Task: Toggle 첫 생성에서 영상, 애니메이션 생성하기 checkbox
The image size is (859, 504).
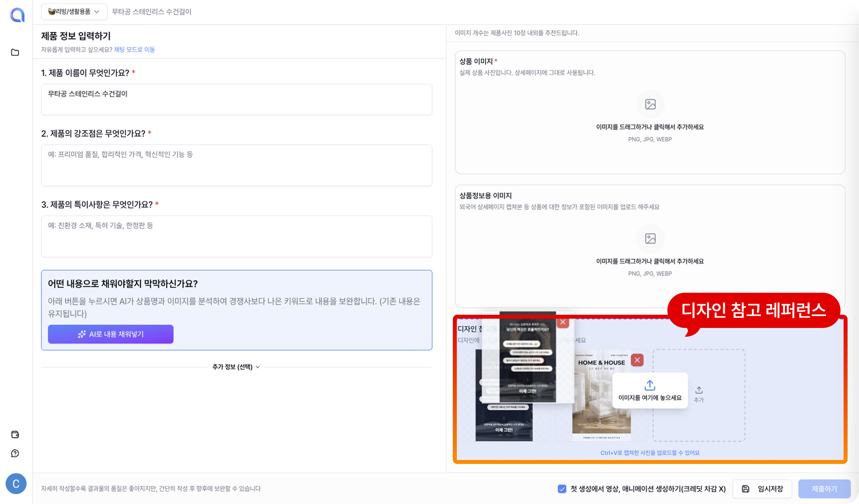Action: click(562, 489)
